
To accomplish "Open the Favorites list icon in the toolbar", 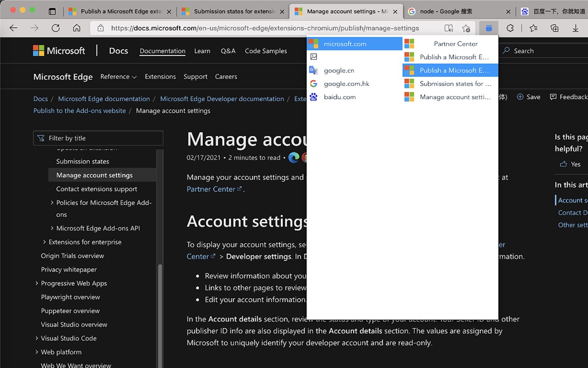I will 533,28.
